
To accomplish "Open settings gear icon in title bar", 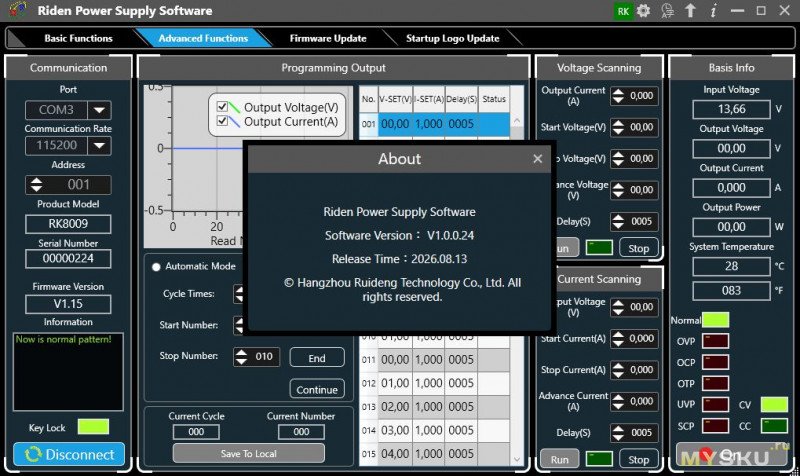I will (643, 11).
